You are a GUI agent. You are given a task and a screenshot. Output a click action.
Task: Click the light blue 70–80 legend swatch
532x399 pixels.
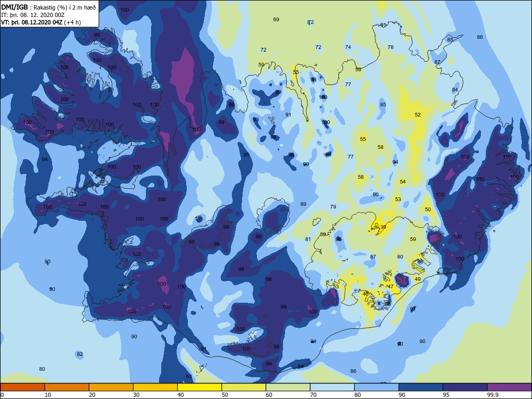coord(332,387)
